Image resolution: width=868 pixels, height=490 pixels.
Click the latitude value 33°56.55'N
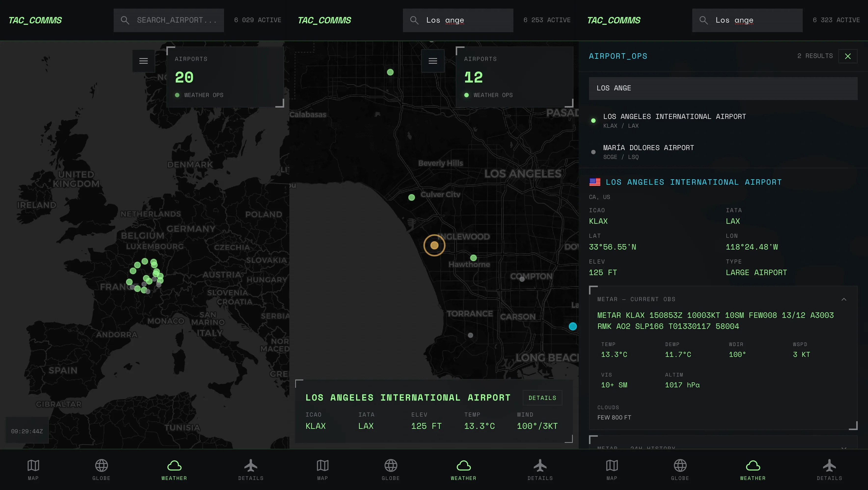(x=613, y=247)
